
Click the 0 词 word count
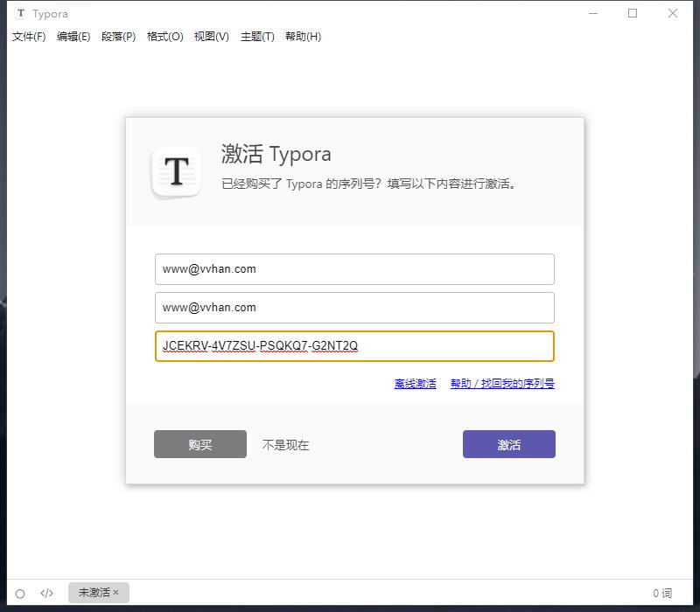click(x=662, y=594)
